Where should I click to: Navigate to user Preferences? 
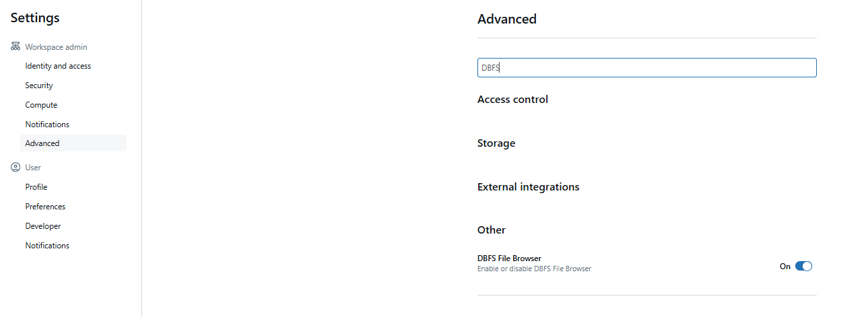pos(45,207)
